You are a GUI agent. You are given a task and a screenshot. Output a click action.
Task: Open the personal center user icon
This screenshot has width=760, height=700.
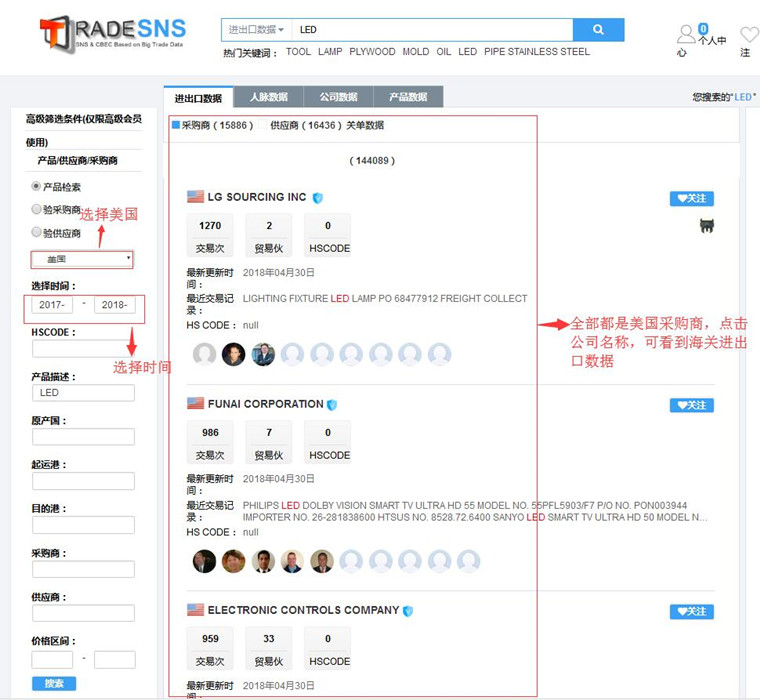coord(685,34)
